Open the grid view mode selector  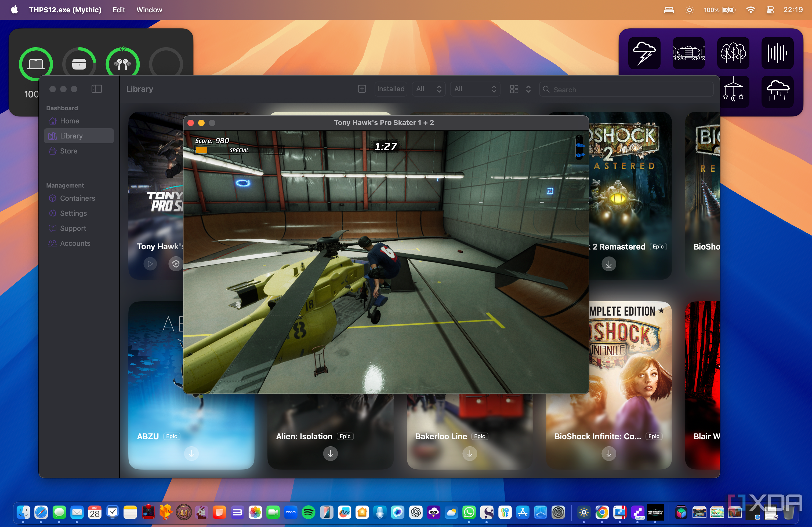coord(520,89)
